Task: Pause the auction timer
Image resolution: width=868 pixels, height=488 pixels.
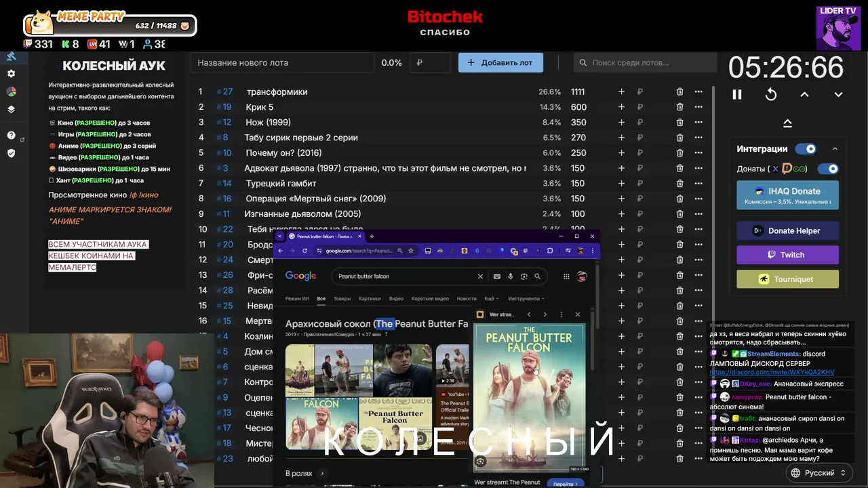Action: coord(737,95)
